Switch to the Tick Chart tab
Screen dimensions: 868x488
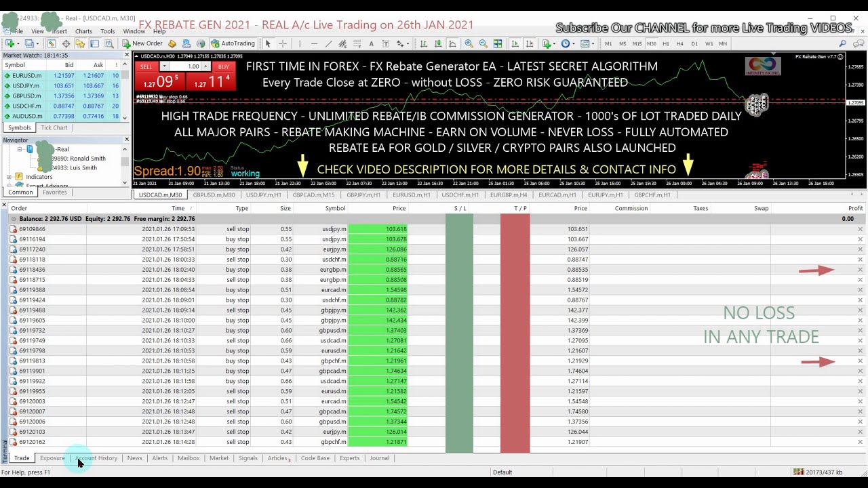[x=54, y=127]
